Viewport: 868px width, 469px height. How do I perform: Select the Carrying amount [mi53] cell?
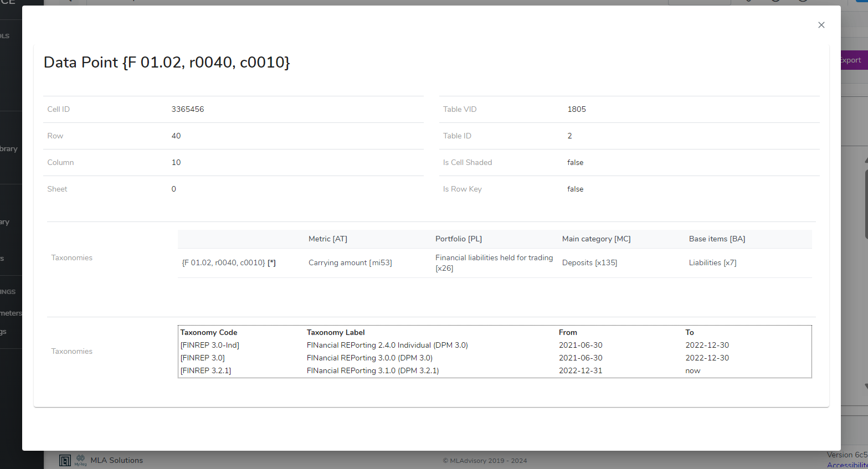pyautogui.click(x=350, y=262)
